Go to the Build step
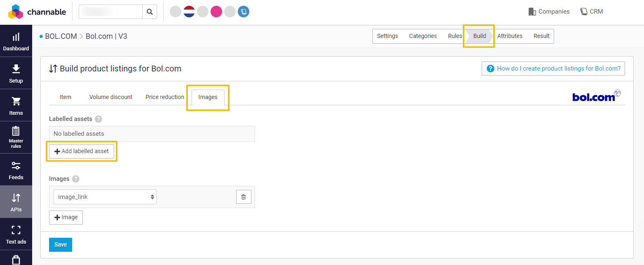This screenshot has height=265, width=644. tap(480, 36)
